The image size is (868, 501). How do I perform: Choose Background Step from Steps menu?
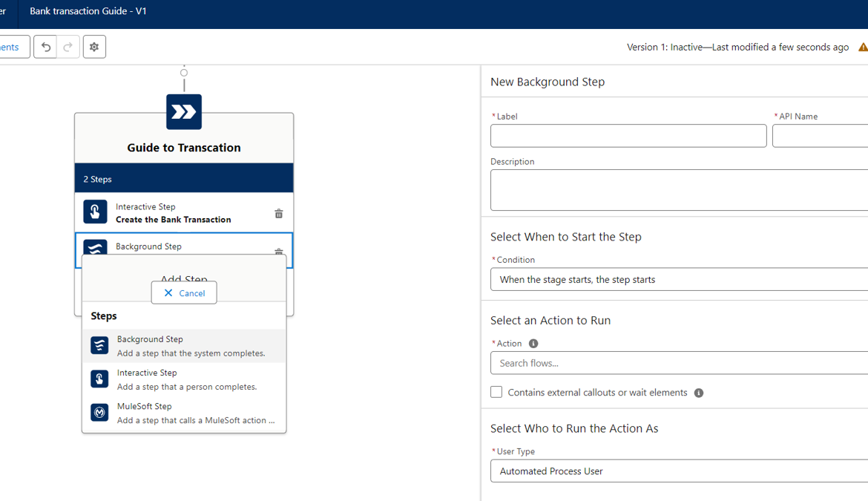(184, 346)
